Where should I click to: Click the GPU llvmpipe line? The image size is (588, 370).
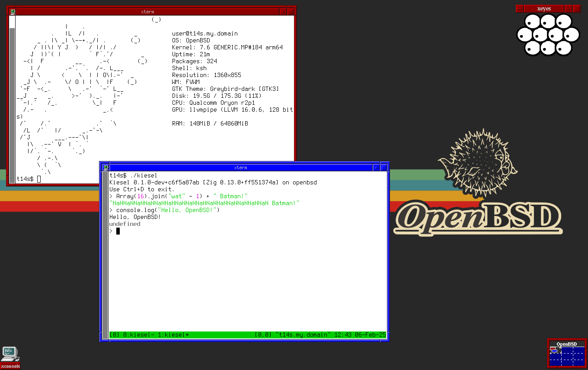[233, 109]
